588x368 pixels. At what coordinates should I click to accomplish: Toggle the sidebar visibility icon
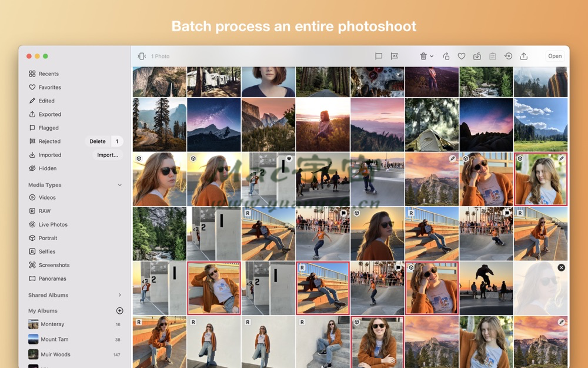click(x=142, y=57)
